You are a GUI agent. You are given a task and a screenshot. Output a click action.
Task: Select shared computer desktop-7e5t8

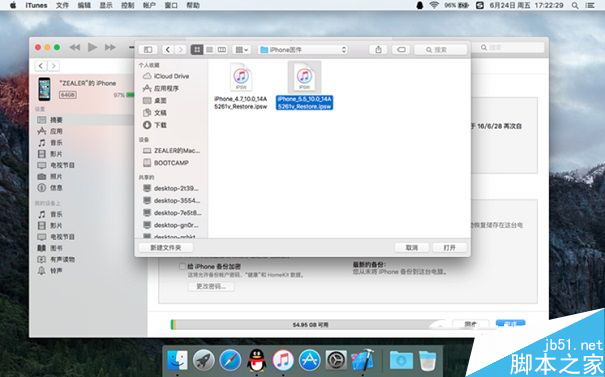(171, 213)
